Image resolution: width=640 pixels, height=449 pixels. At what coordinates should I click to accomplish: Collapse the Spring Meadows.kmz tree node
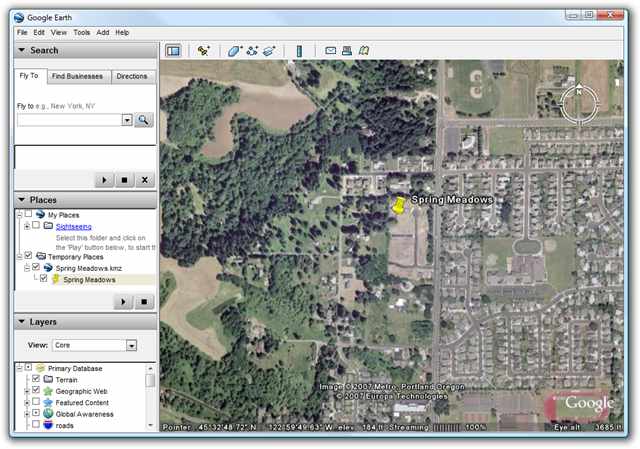[27, 268]
